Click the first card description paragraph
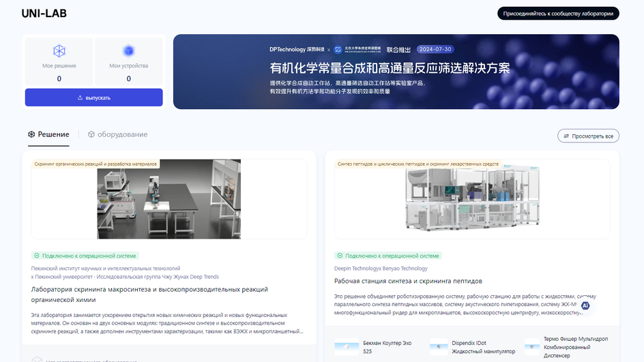 tap(168, 323)
